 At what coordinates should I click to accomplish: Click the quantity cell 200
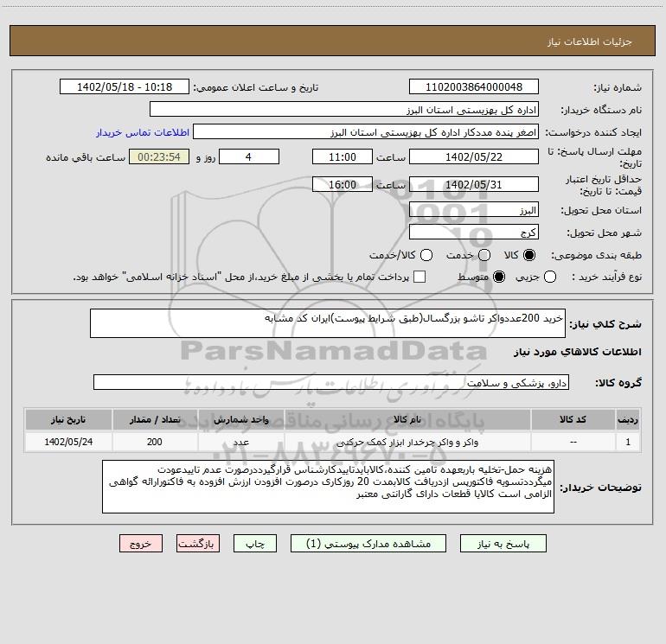click(155, 442)
